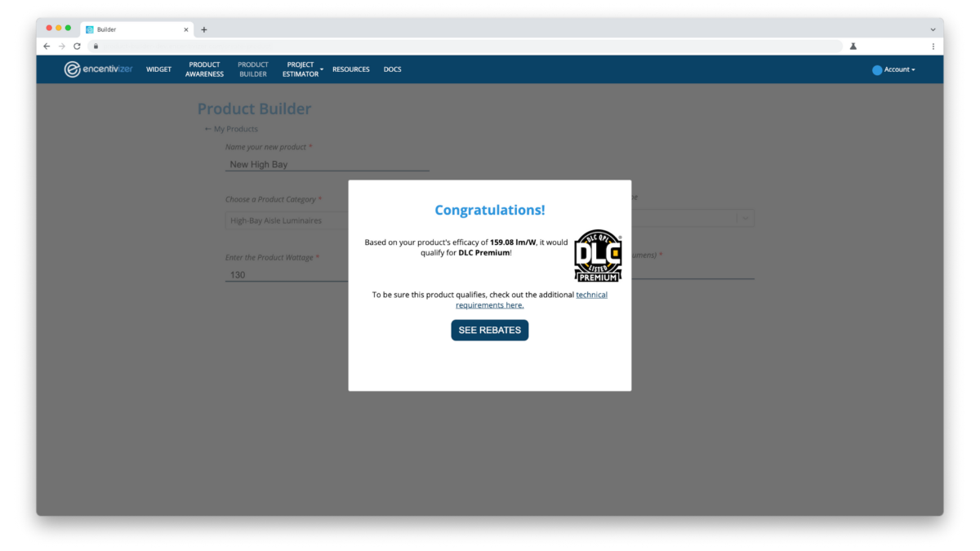This screenshot has height=551, width=980.
Task: Expand the Account dropdown
Action: [x=894, y=69]
